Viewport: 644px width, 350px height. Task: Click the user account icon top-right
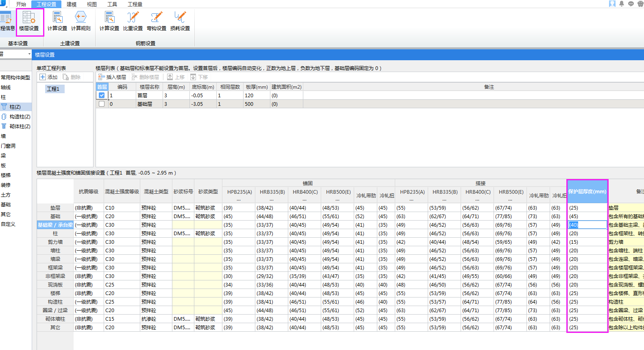pos(612,4)
